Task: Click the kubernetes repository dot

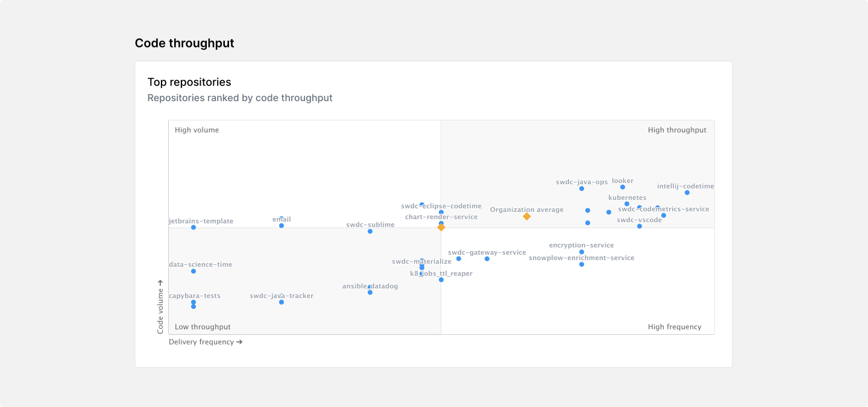Action: [627, 204]
